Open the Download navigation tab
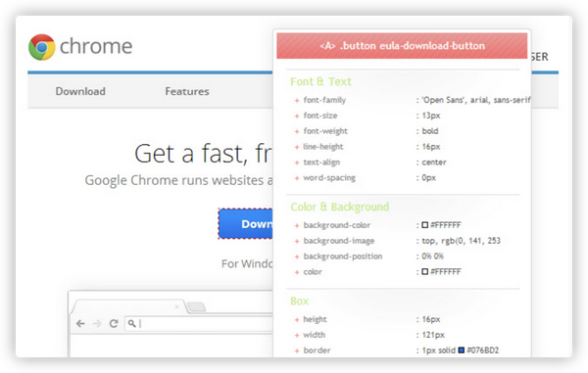588x373 pixels. click(80, 91)
